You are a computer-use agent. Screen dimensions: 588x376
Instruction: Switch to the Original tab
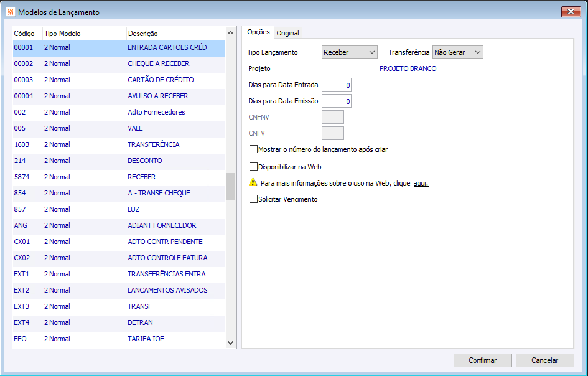click(287, 33)
